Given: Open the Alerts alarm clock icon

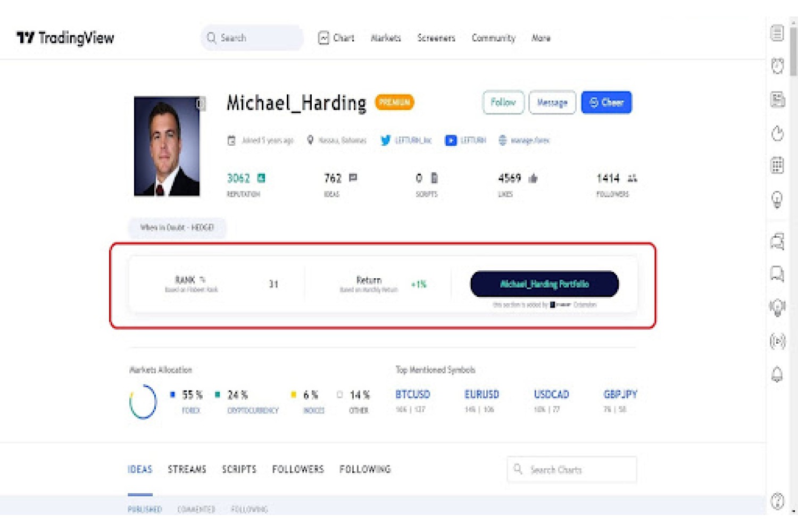Looking at the screenshot, I should pyautogui.click(x=777, y=66).
